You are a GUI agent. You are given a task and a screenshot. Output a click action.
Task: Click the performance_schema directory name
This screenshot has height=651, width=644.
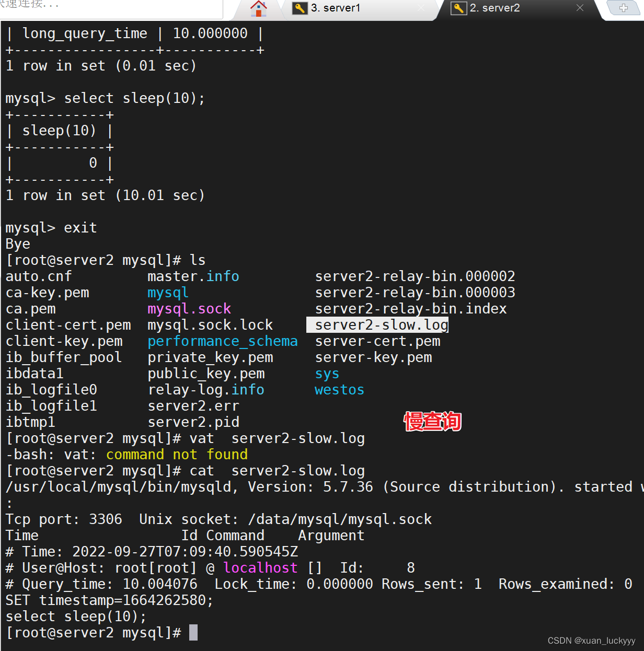[x=223, y=341]
